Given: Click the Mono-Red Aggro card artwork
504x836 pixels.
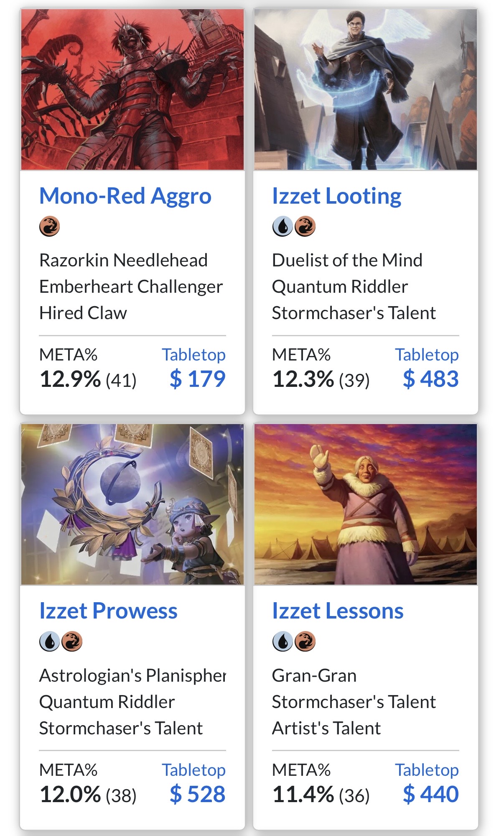Looking at the screenshot, I should [x=132, y=89].
